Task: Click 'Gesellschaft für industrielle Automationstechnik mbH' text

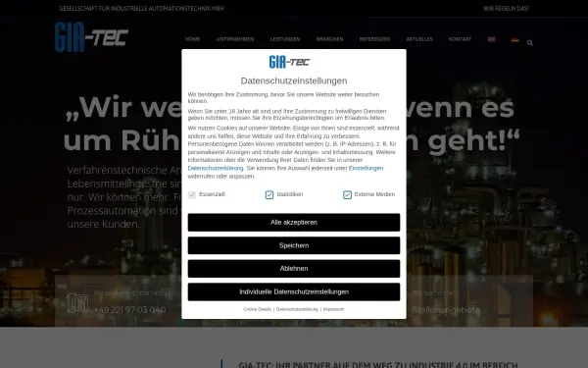Action: point(141,8)
